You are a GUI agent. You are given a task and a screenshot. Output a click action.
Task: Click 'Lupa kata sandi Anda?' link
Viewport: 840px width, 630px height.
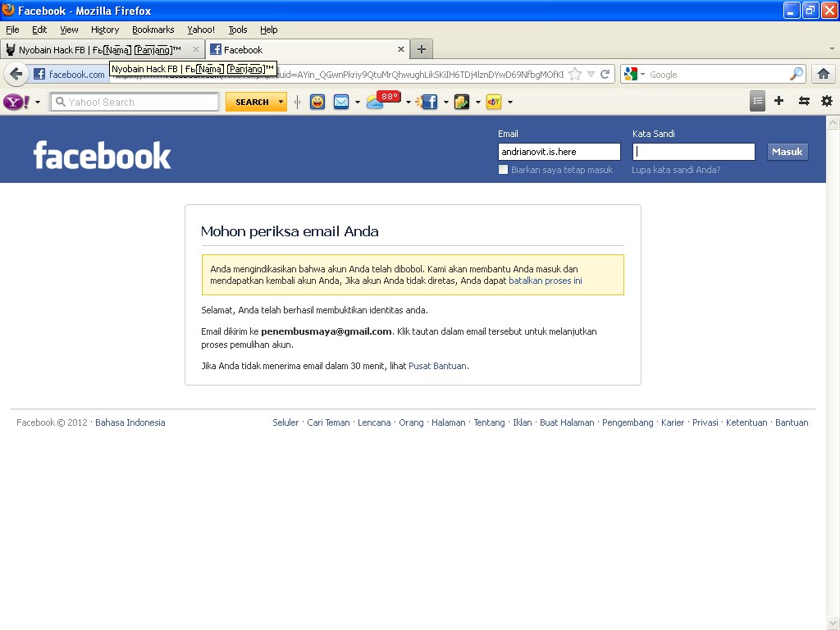click(676, 170)
